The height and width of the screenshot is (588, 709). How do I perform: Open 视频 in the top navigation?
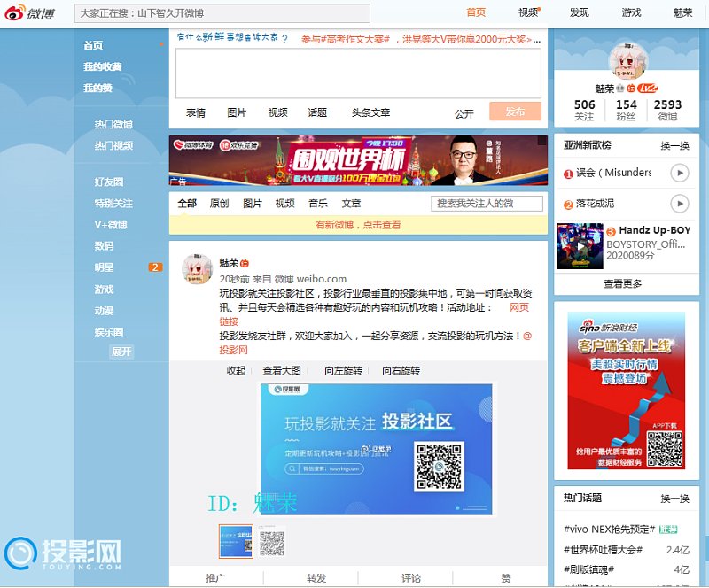[x=528, y=12]
